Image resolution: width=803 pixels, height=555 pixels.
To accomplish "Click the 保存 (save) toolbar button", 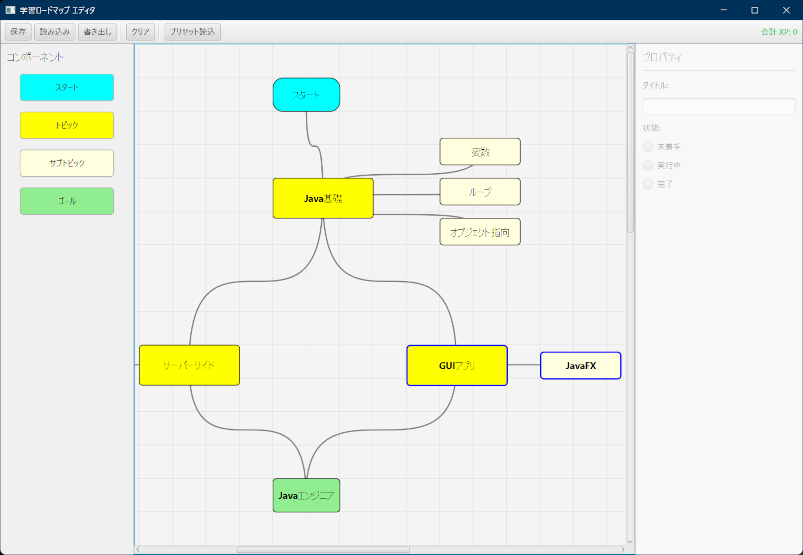I will 18,32.
